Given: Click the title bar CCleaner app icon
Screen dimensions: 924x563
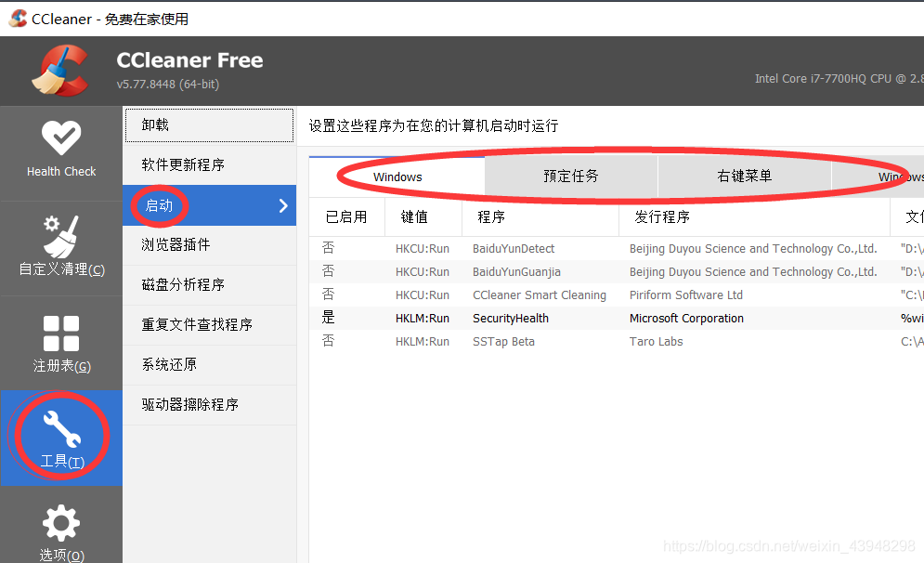Looking at the screenshot, I should (18, 19).
